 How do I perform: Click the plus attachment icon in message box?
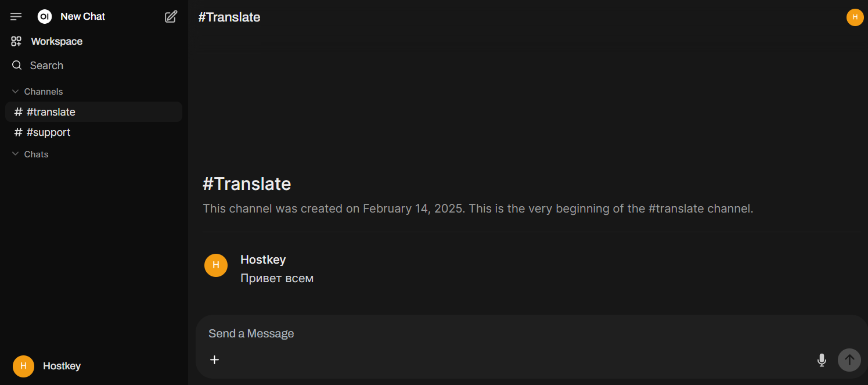click(x=214, y=359)
